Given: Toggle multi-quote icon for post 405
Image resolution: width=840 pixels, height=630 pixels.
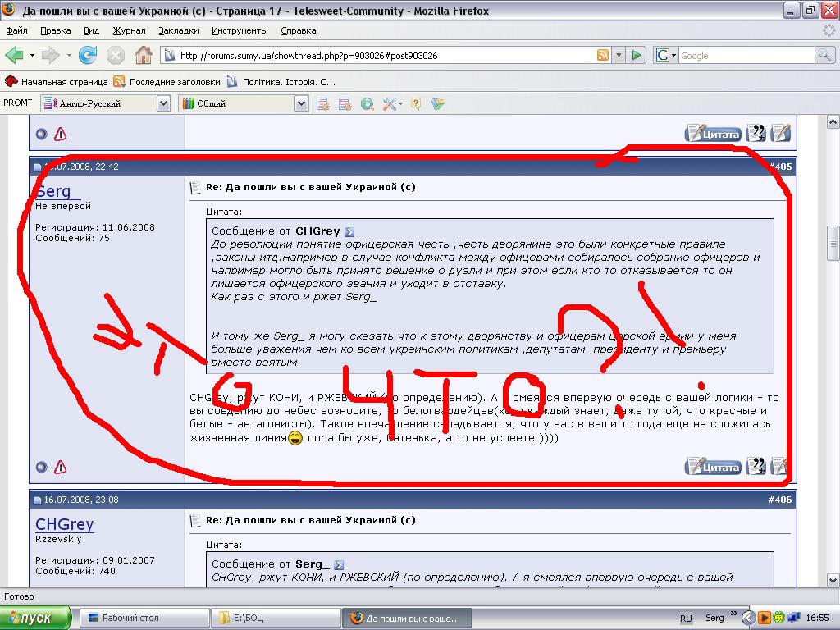Looking at the screenshot, I should (x=757, y=466).
